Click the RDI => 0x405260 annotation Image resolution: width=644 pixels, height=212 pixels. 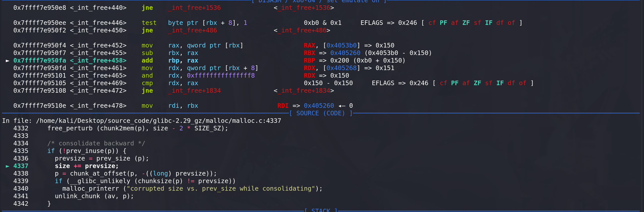click(x=306, y=106)
